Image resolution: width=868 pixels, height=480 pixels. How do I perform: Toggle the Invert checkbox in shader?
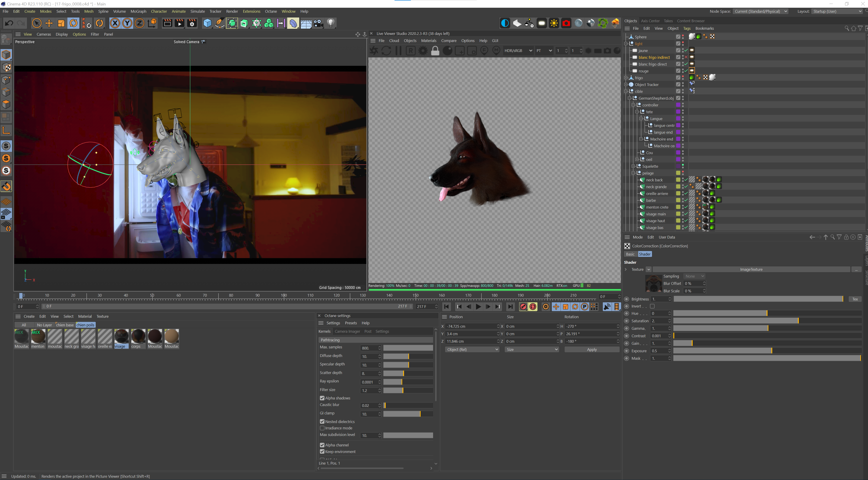[652, 306]
